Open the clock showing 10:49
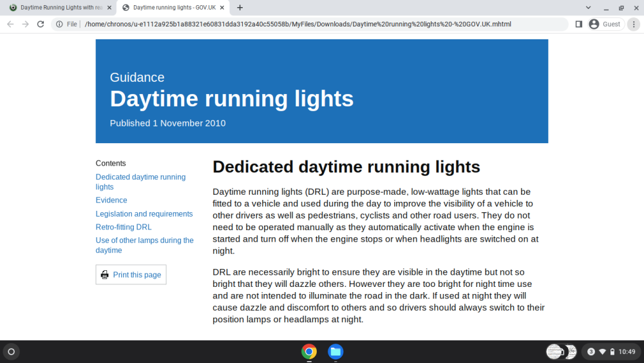This screenshot has height=363, width=644. 627,351
